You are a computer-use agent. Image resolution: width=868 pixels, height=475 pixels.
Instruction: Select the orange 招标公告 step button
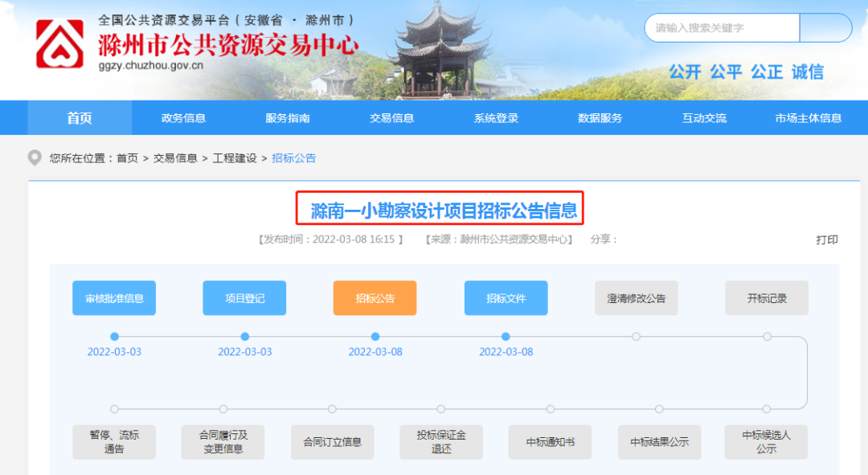pos(375,298)
